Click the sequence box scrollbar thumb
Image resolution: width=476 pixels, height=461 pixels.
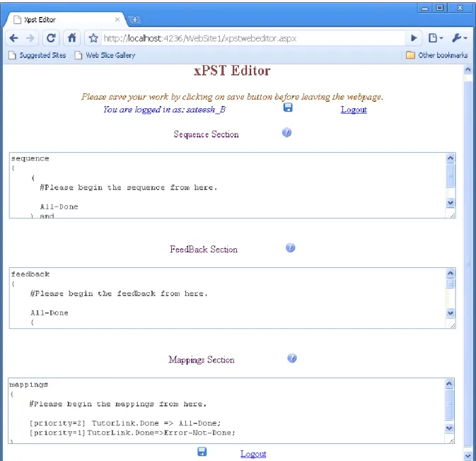point(451,175)
